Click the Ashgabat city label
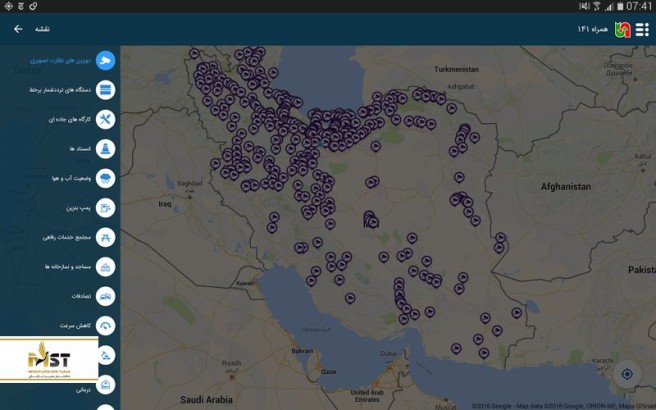Image resolution: width=656 pixels, height=410 pixels. click(461, 87)
